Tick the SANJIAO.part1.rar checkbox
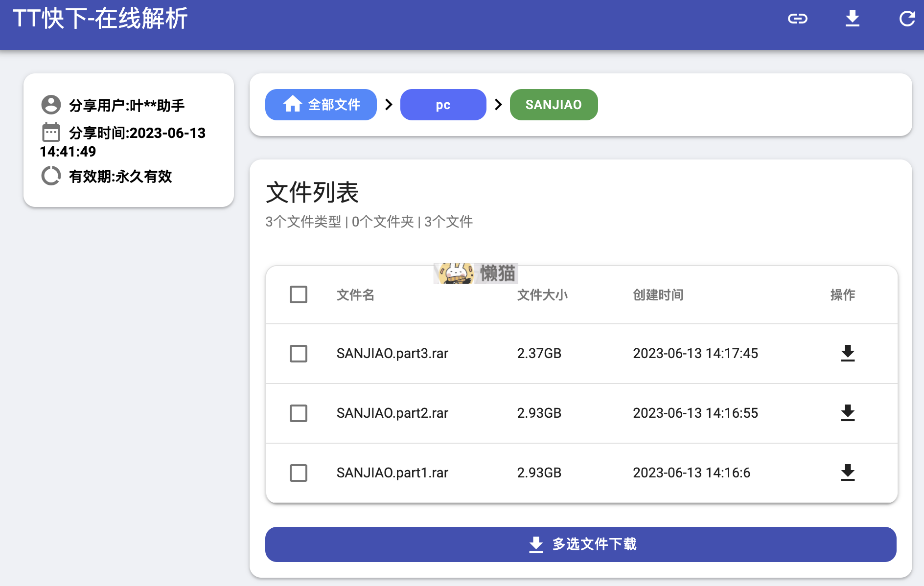This screenshot has height=586, width=924. click(x=298, y=473)
